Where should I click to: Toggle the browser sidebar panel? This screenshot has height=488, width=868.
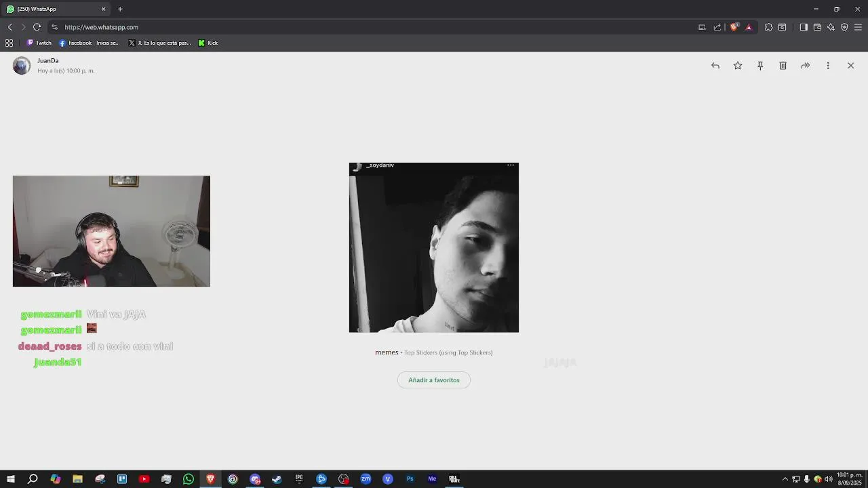point(804,27)
